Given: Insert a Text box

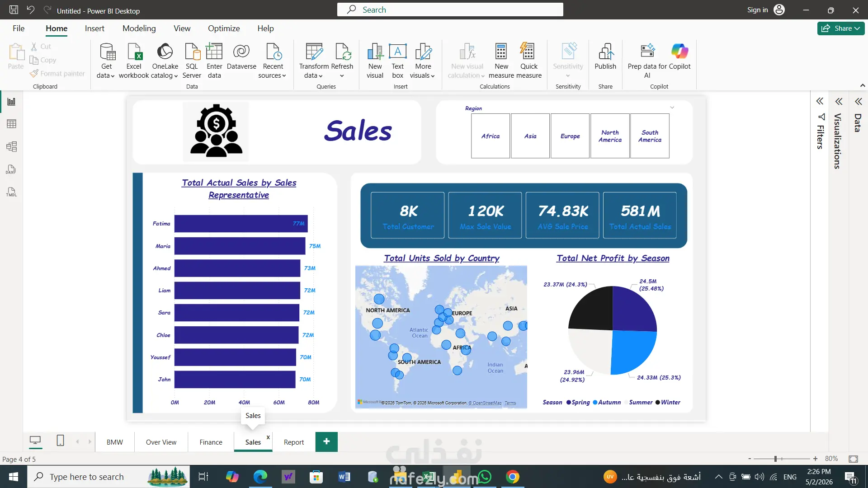Looking at the screenshot, I should (x=398, y=61).
